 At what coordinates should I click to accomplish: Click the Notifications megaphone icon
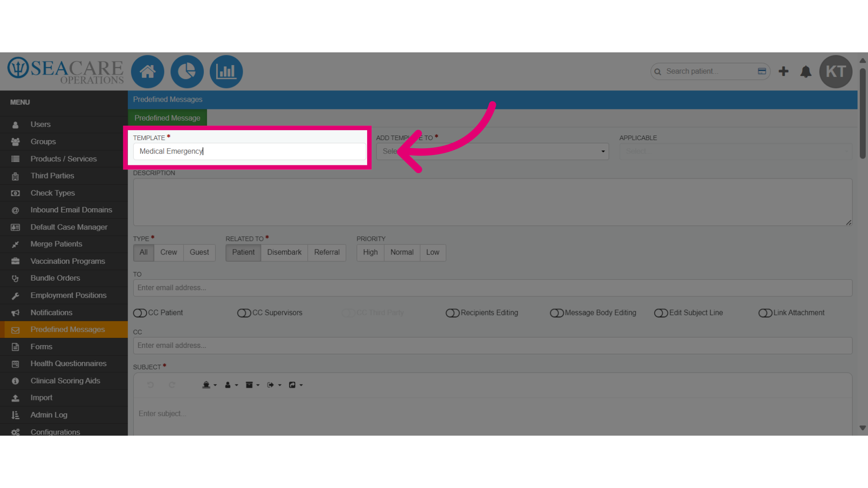[15, 313]
